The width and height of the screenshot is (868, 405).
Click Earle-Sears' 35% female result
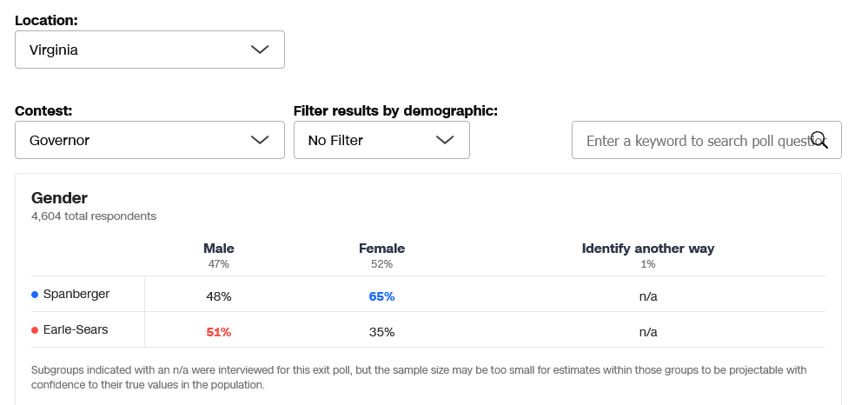point(382,332)
